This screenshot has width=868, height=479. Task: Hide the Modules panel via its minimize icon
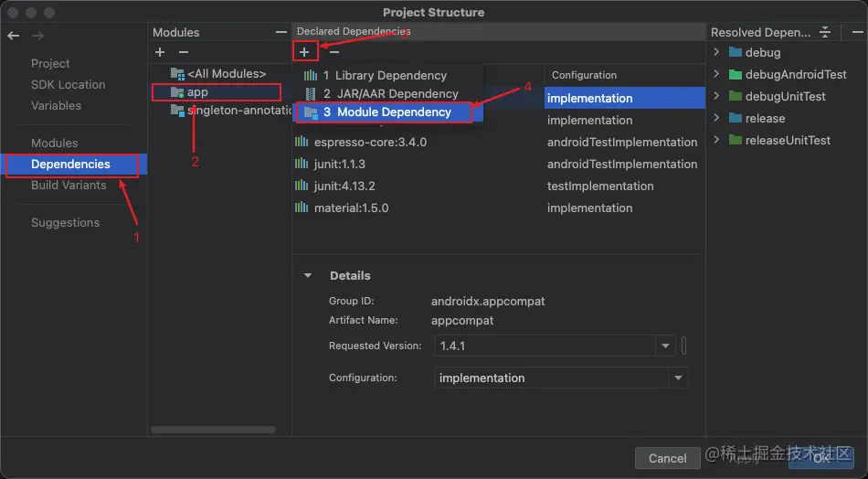point(281,33)
